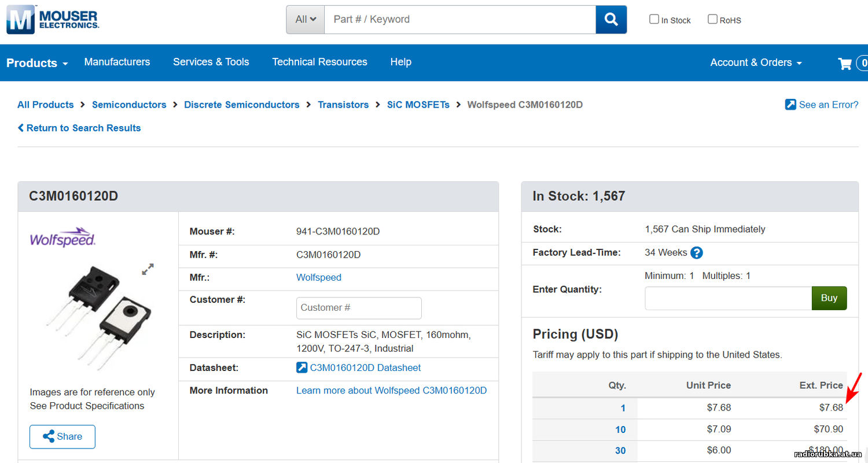The width and height of the screenshot is (868, 463).
Task: Open Technical Resources menu
Action: pyautogui.click(x=319, y=62)
